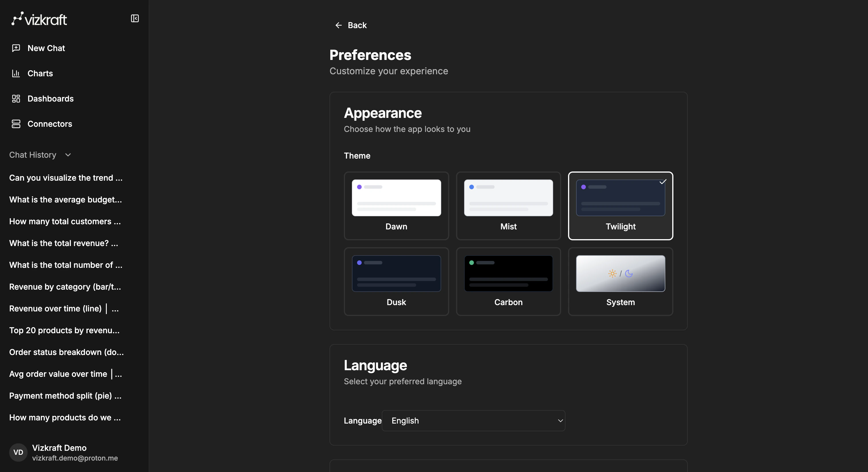Click the Vizkraft logo
The width and height of the screenshot is (868, 472).
[x=39, y=19]
